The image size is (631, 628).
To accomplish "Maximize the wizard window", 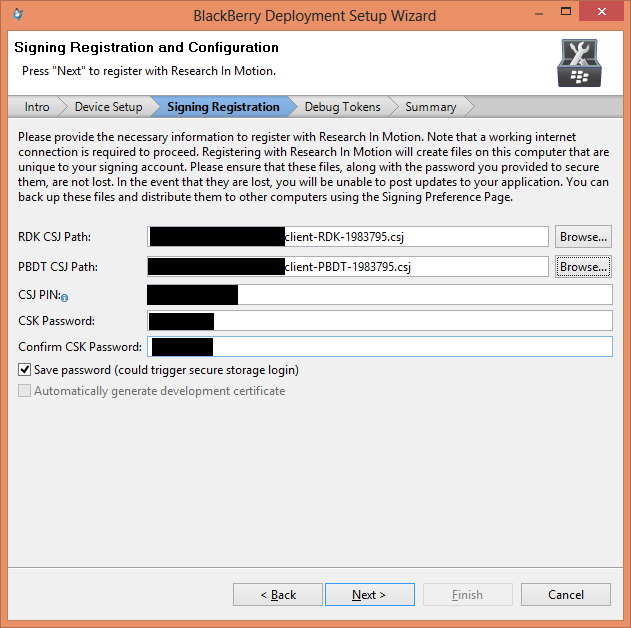I will [566, 11].
